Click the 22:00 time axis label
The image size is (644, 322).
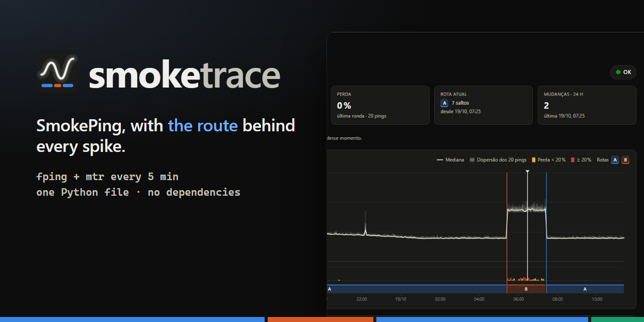coord(361,299)
